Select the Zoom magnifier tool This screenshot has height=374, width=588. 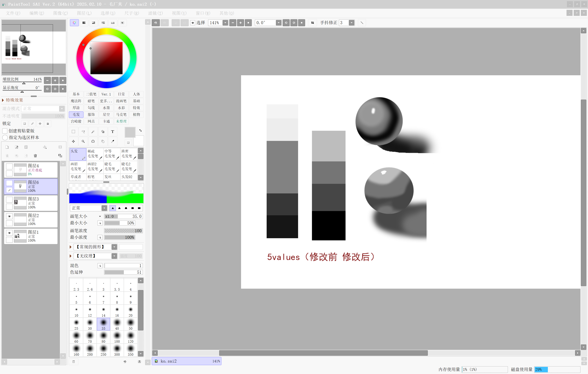(83, 141)
